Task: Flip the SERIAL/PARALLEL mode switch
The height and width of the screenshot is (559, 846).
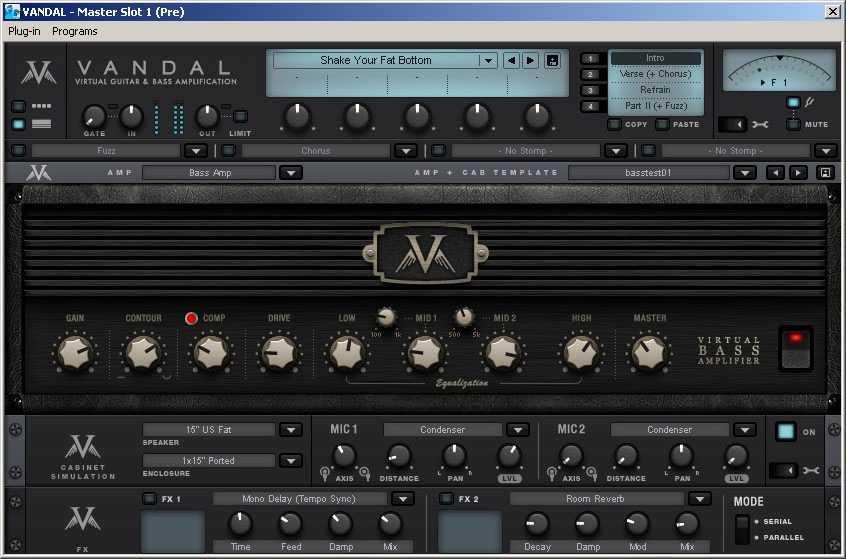Action: point(742,529)
